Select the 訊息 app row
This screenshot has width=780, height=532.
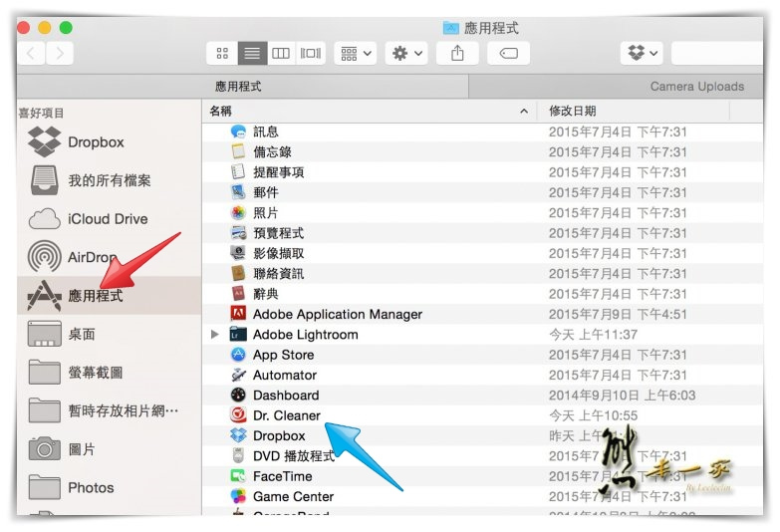click(x=482, y=132)
